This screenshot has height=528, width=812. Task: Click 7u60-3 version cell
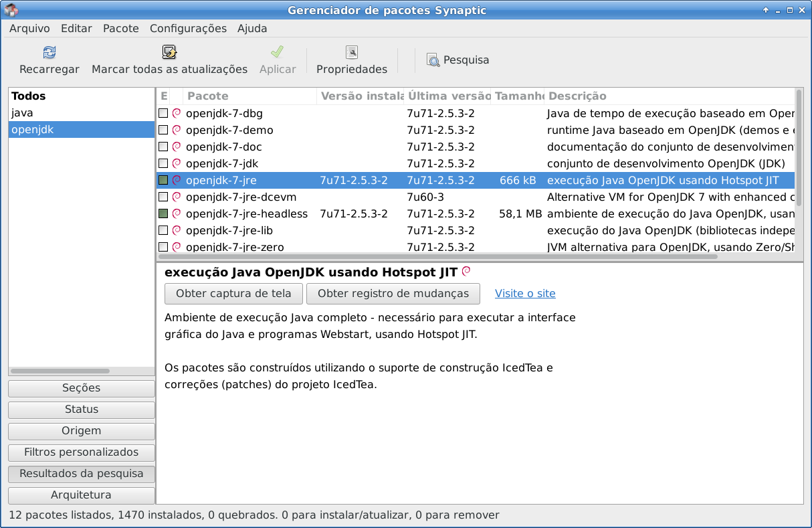coord(425,197)
